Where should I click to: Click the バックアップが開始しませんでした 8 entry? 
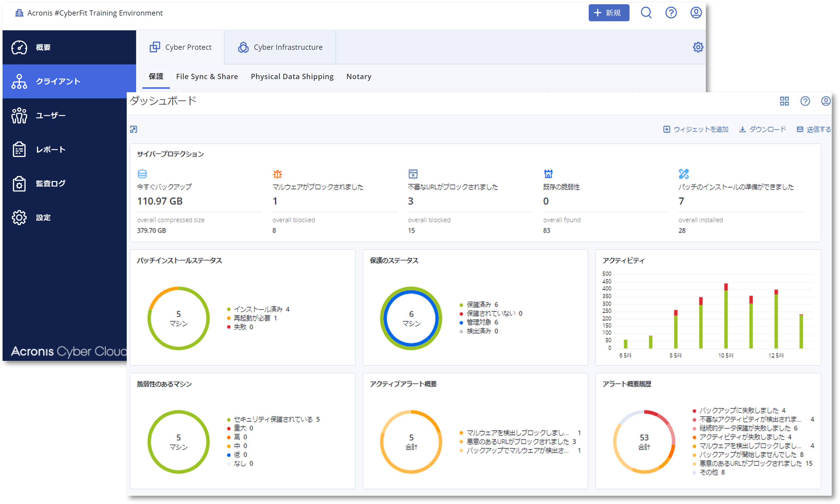point(748,454)
